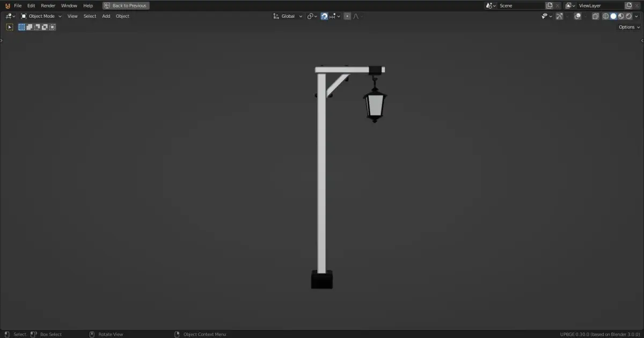Open proportional editing falloff curve
The image size is (644, 338).
[357, 16]
